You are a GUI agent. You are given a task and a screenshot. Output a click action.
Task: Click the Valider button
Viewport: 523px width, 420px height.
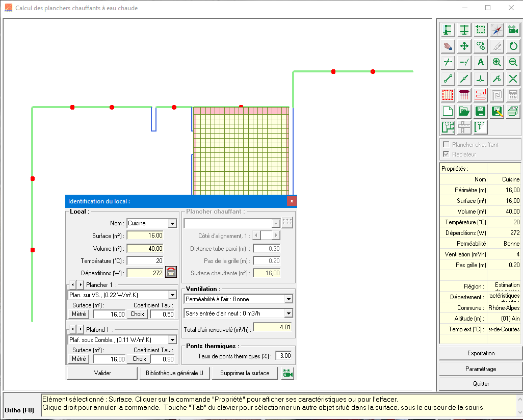pyautogui.click(x=102, y=373)
